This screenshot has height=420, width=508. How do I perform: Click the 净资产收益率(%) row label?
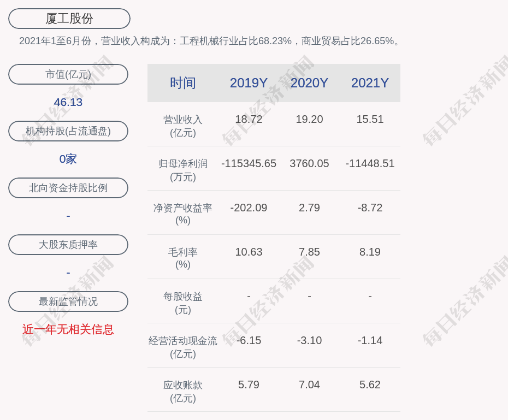point(183,214)
